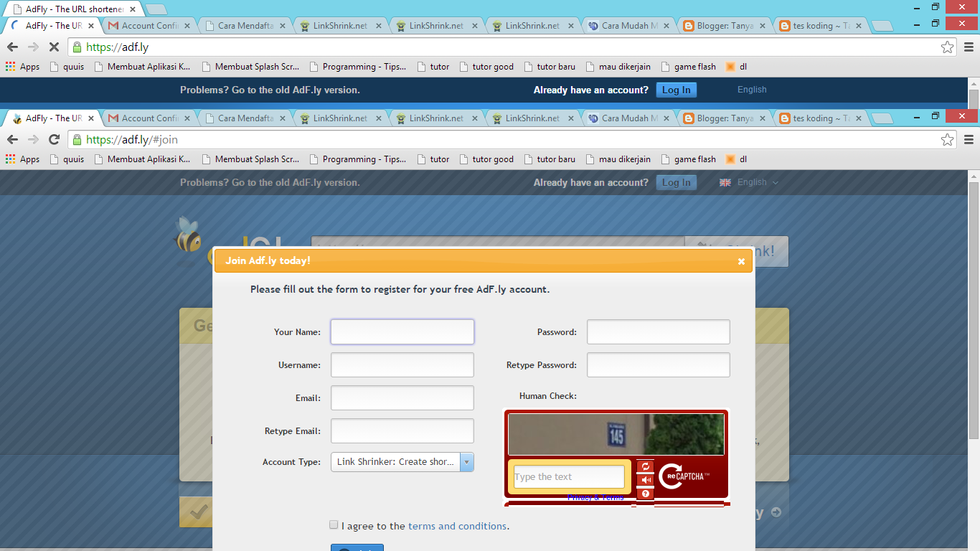Get a new reCAPTCHA challenge with refresh icon
This screenshot has width=980, height=551.
pyautogui.click(x=645, y=467)
